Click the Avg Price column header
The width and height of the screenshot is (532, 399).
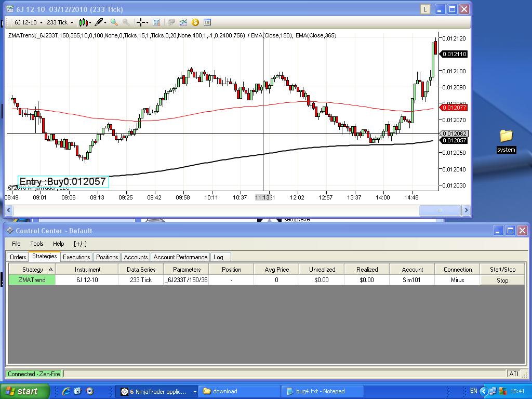tap(276, 270)
